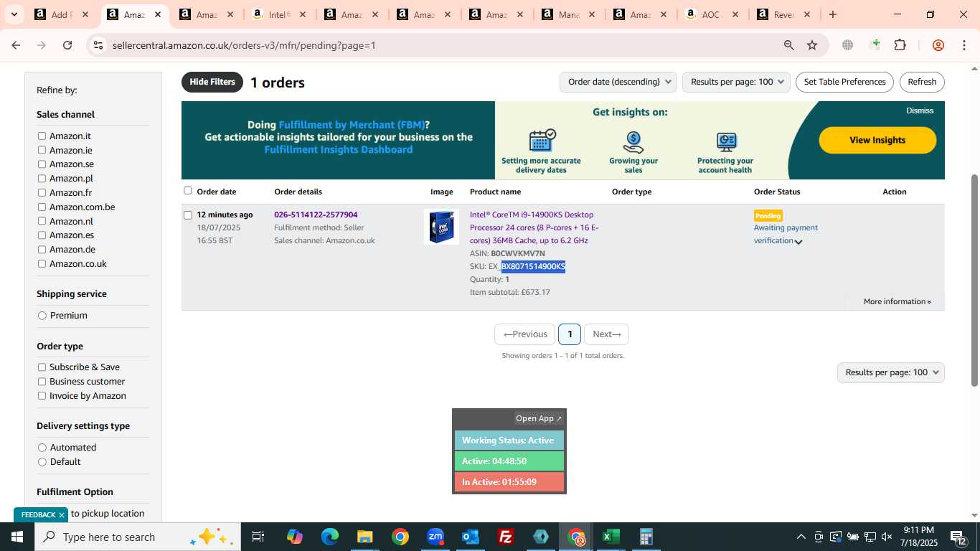
Task: Click the taskbar search box
Action: click(138, 537)
